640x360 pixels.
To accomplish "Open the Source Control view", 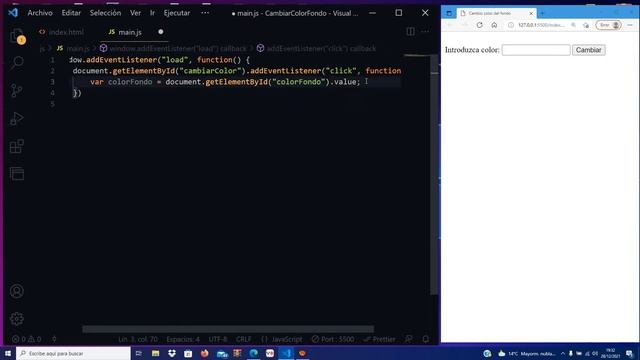I will [17, 90].
